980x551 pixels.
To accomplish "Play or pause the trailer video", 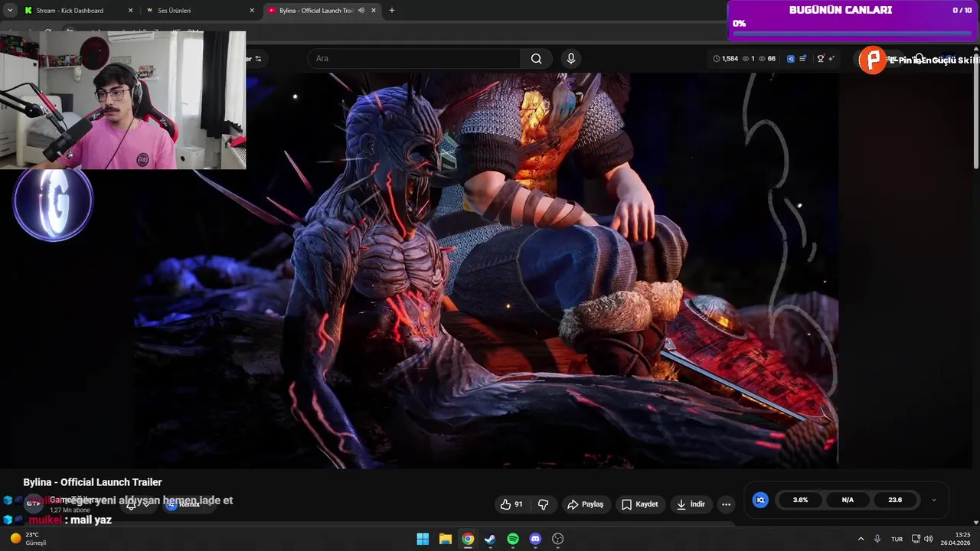I will (486, 269).
